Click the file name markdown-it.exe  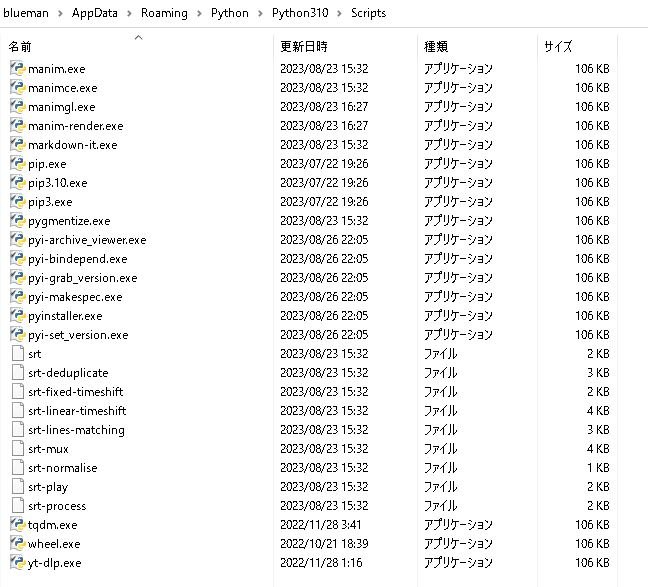(73, 145)
